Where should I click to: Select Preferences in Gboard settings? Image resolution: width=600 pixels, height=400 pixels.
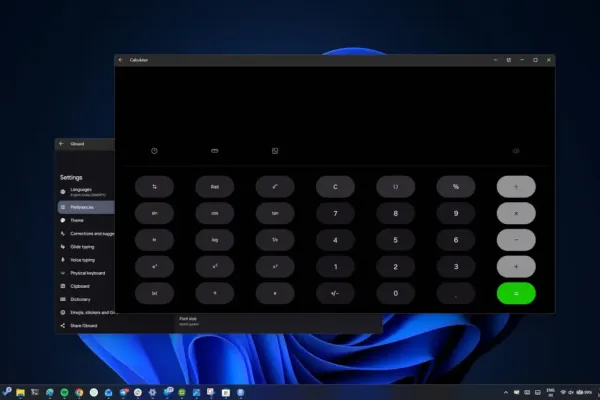coord(86,207)
